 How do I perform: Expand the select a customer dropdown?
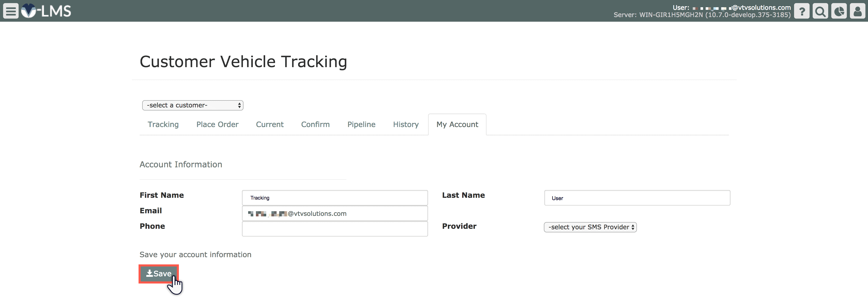tap(192, 105)
